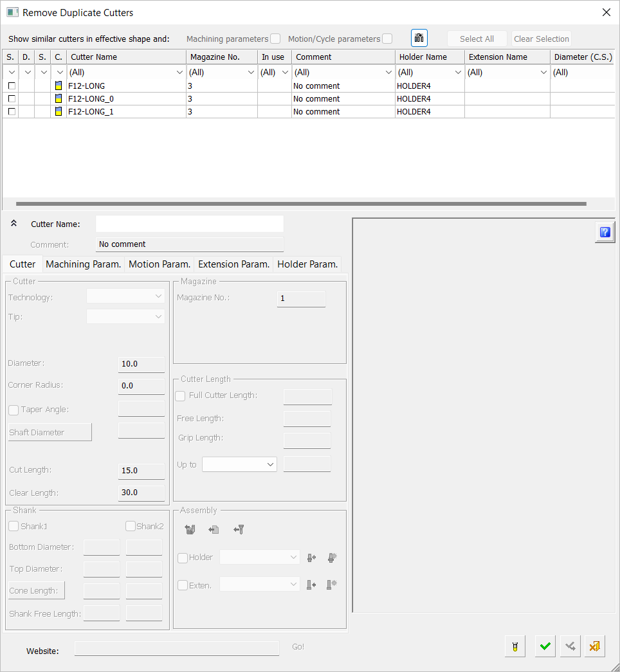Click the Assembly import from file icon
This screenshot has height=672, width=620.
(214, 530)
